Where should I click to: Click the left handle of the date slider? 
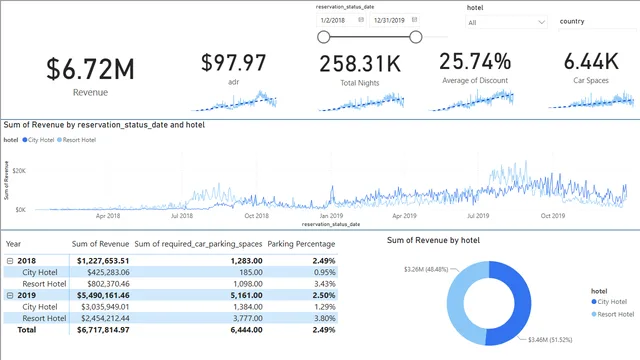coord(323,37)
